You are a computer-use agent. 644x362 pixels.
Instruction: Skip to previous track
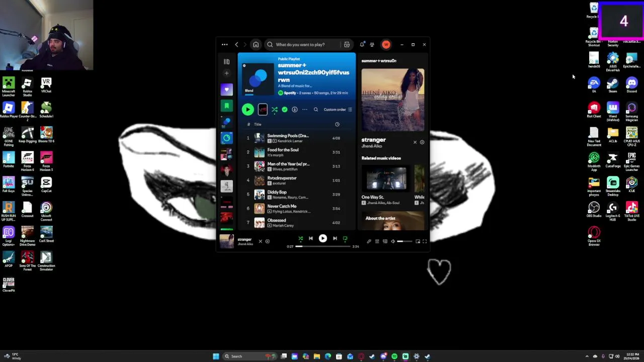click(x=311, y=239)
